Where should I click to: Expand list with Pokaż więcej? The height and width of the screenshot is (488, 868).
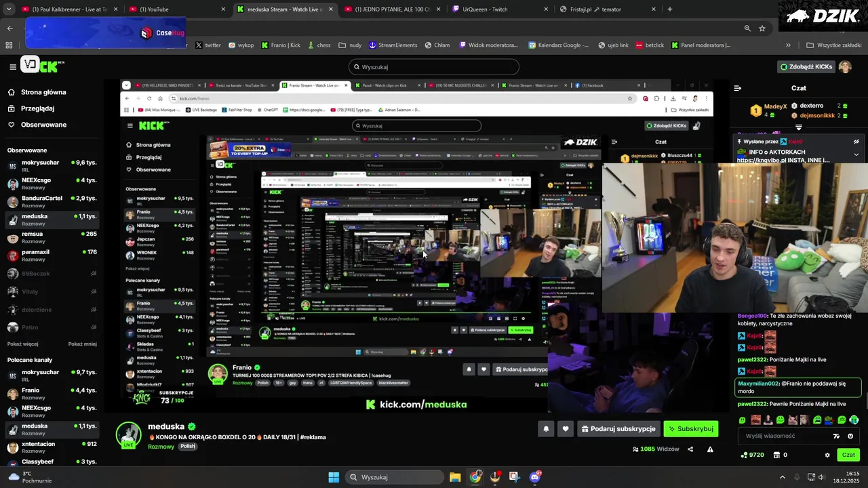coord(23,344)
